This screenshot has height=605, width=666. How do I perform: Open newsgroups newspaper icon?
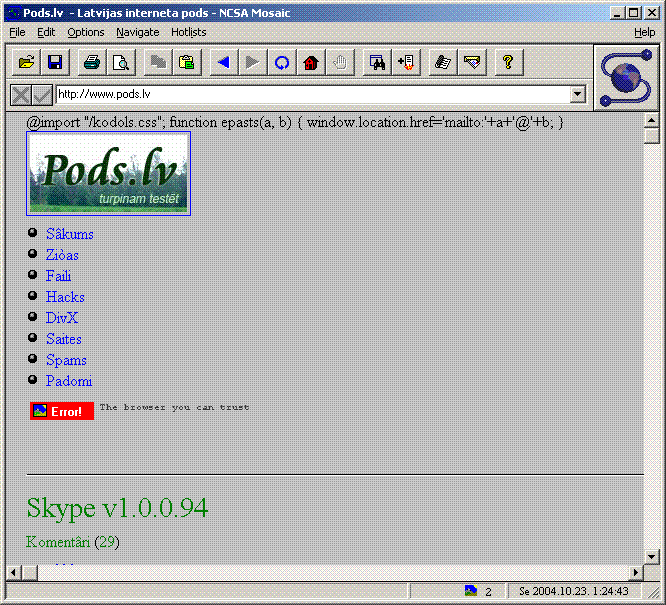coord(443,62)
